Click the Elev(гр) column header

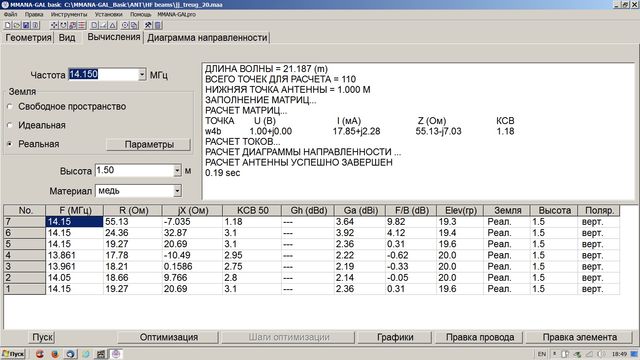click(460, 211)
